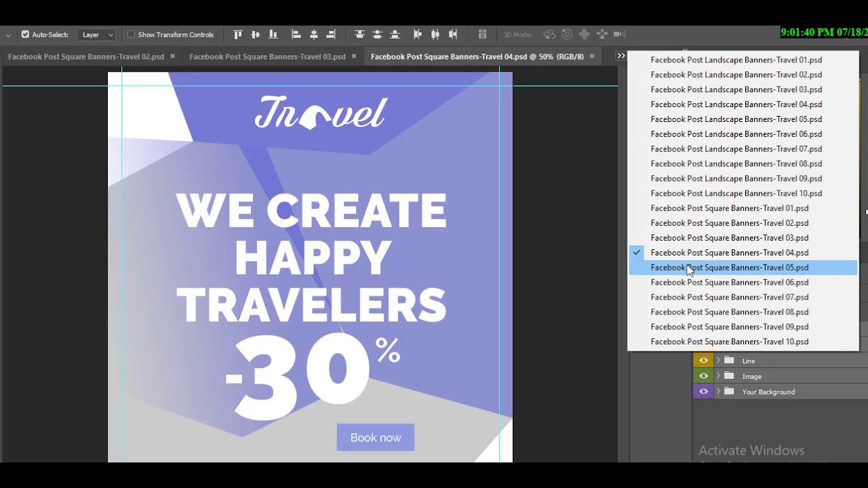Click folder icon of Your Background group

point(729,392)
